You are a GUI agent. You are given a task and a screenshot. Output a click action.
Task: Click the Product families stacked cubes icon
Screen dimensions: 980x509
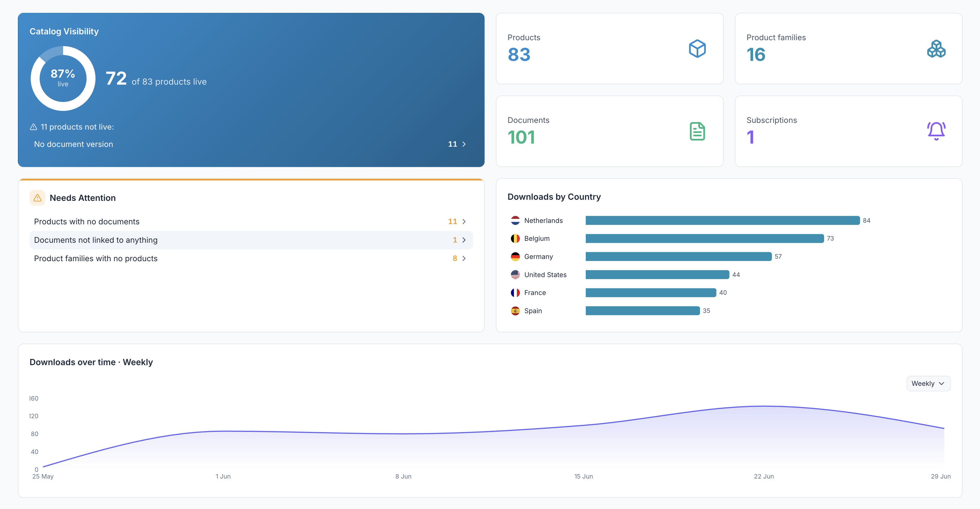point(936,49)
